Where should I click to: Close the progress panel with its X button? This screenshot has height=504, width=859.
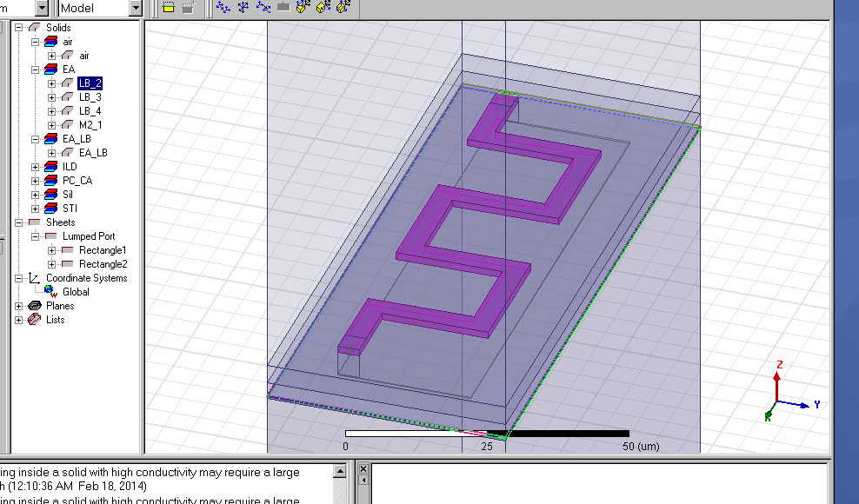363,471
